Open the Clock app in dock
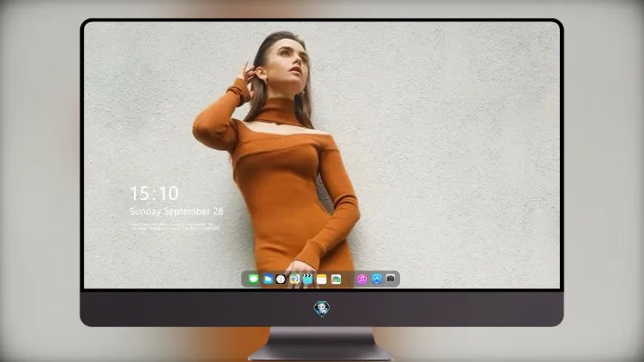The width and height of the screenshot is (644, 362). (x=281, y=279)
